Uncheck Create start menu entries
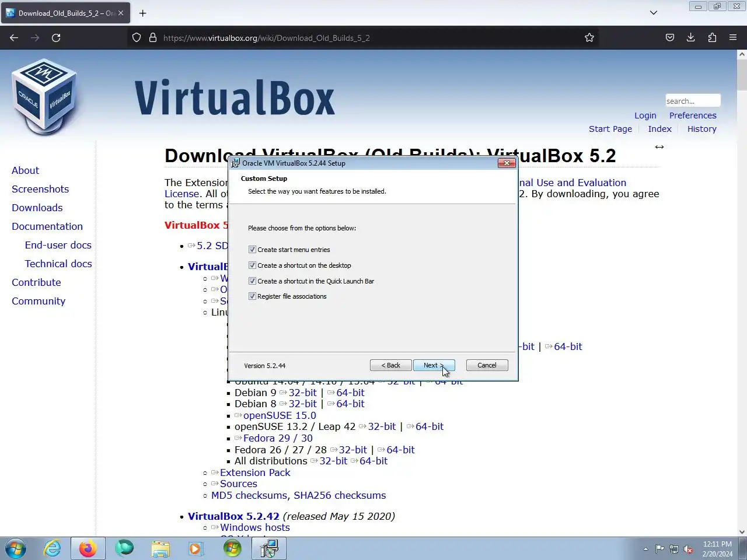 252,250
